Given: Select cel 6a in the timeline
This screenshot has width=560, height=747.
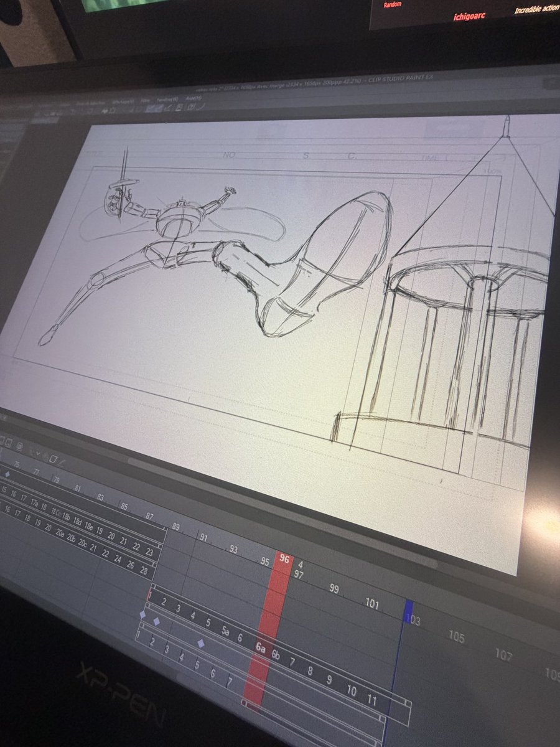Looking at the screenshot, I should click(x=261, y=647).
